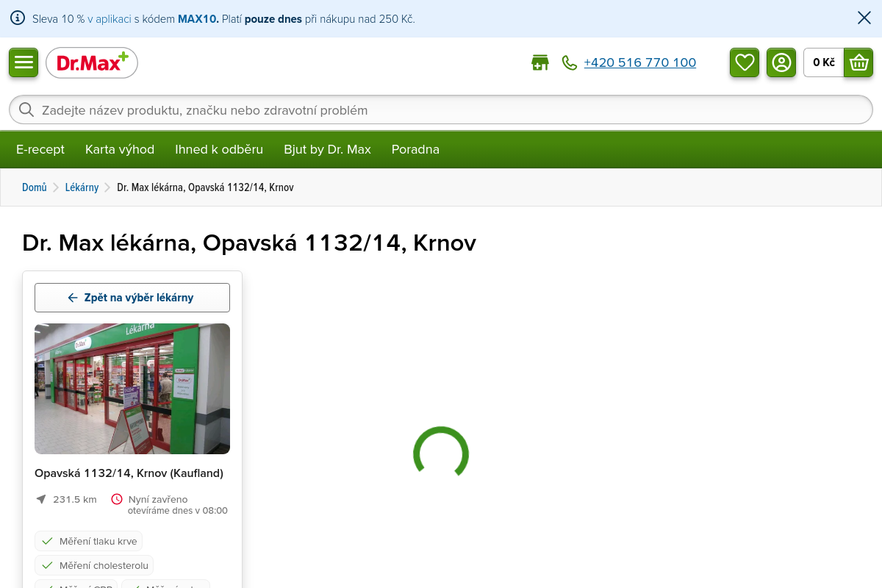Navigate to Domů breadcrumb
Image resolution: width=882 pixels, height=588 pixels.
(x=35, y=187)
